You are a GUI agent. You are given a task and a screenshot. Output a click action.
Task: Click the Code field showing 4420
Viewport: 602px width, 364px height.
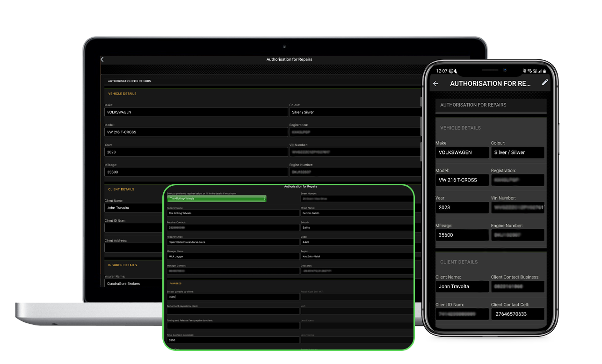tap(356, 242)
